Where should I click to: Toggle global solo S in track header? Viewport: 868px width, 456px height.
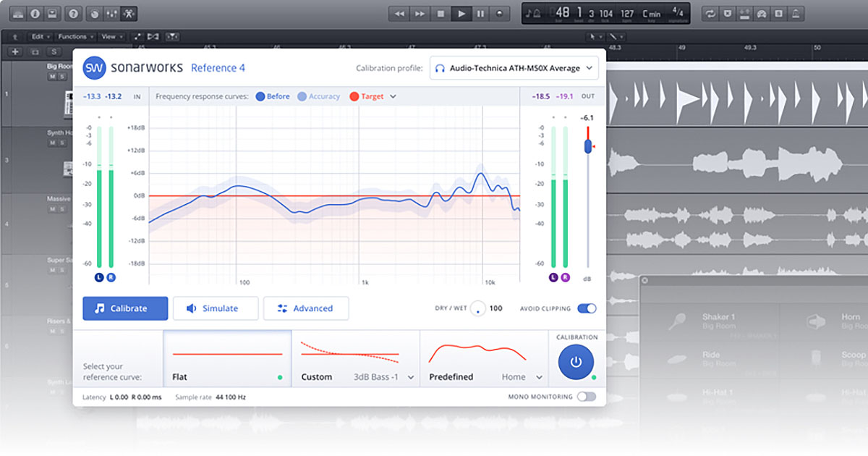(53, 51)
